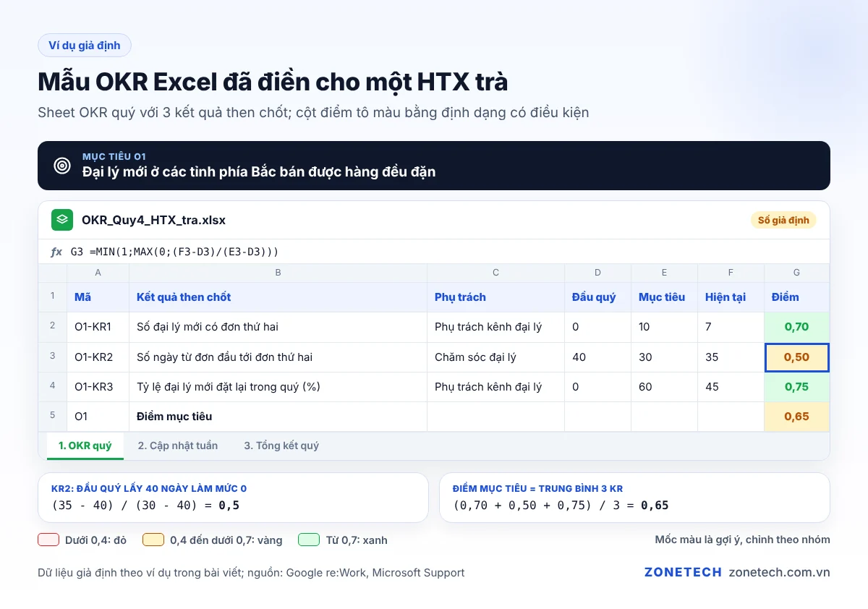The width and height of the screenshot is (868, 609).
Task: Select row 3 header number
Action: pyautogui.click(x=52, y=357)
